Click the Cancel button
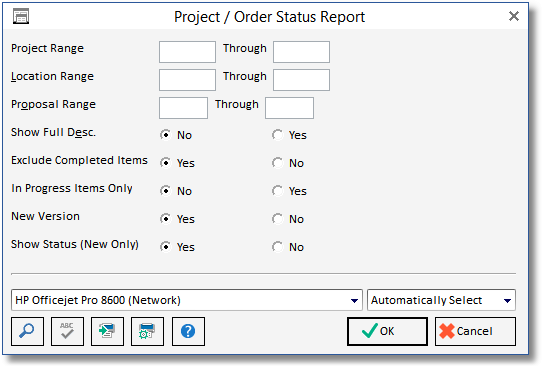This screenshot has height=369, width=543. tap(475, 331)
